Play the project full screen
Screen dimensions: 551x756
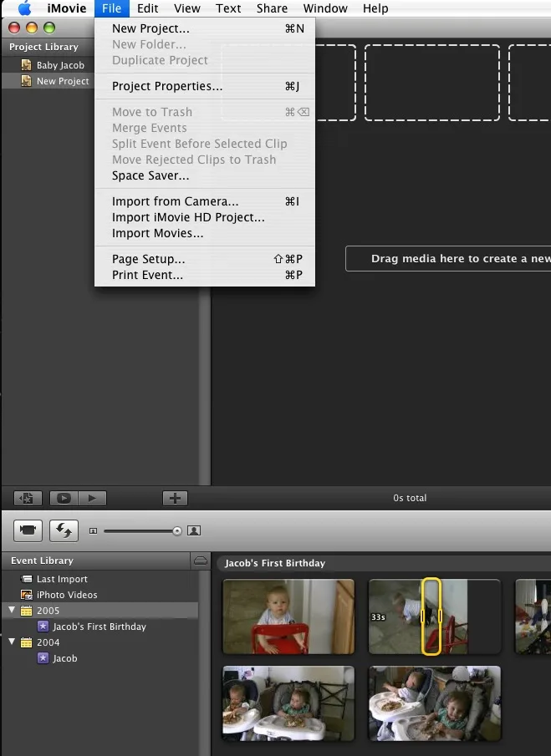63,498
